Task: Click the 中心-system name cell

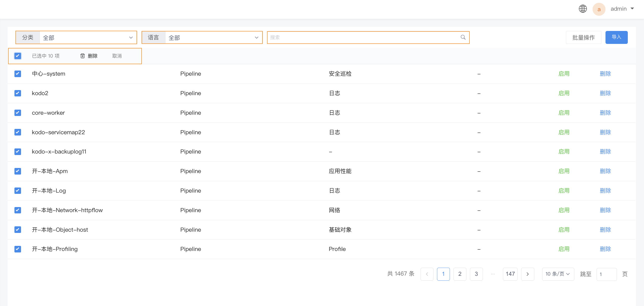Action: 49,74
